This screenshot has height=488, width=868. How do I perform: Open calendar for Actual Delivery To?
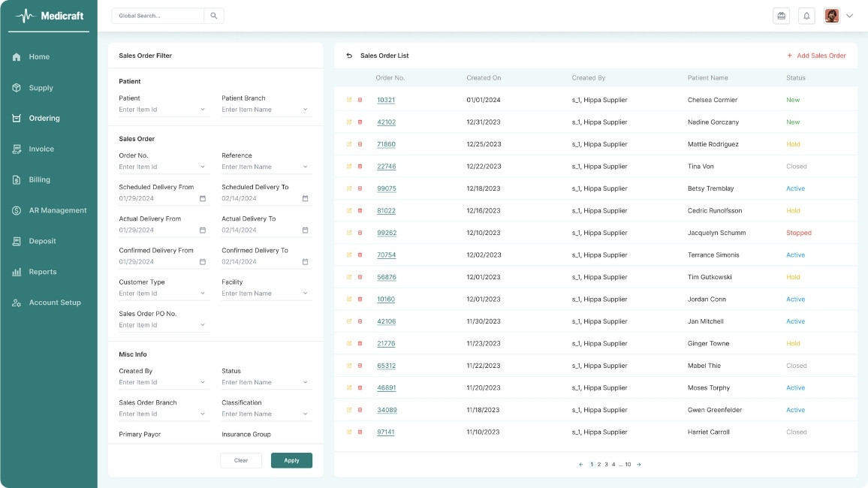click(305, 230)
